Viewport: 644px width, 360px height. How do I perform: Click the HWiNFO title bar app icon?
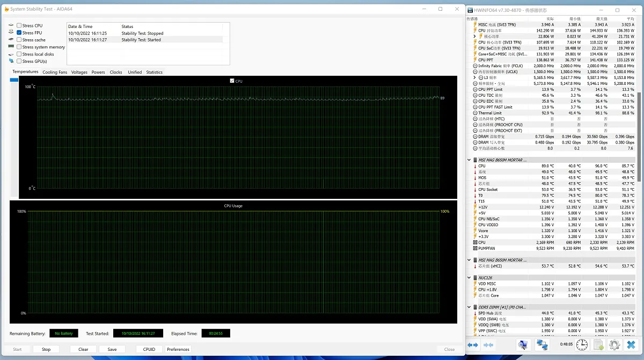(x=470, y=10)
